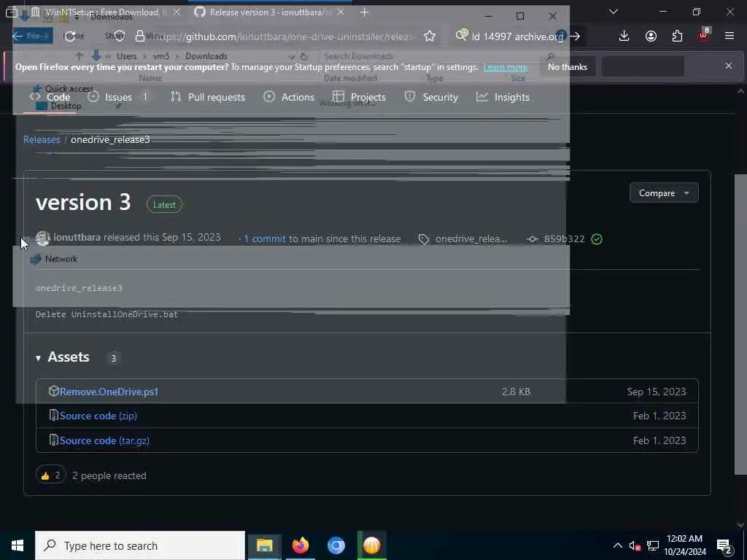Click the green verified check icon

(x=597, y=238)
